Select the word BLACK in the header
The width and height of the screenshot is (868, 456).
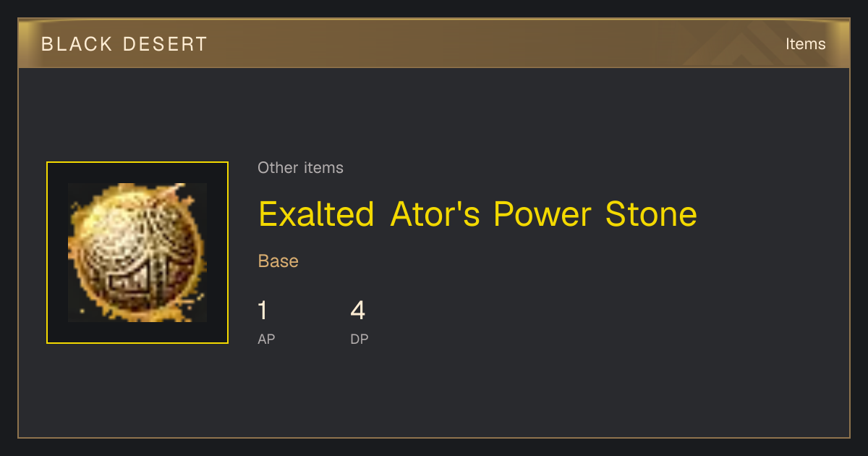[77, 44]
